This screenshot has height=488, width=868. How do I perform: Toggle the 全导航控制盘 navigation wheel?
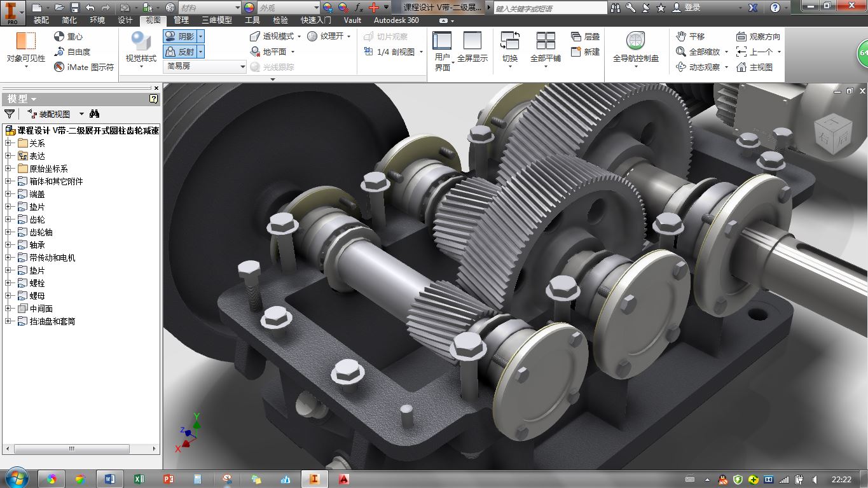635,48
